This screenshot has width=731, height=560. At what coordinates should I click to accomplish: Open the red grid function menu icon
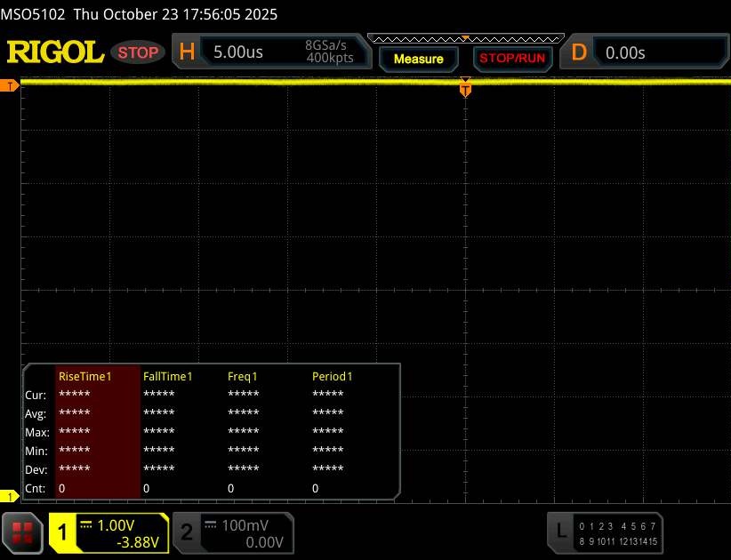click(x=23, y=532)
